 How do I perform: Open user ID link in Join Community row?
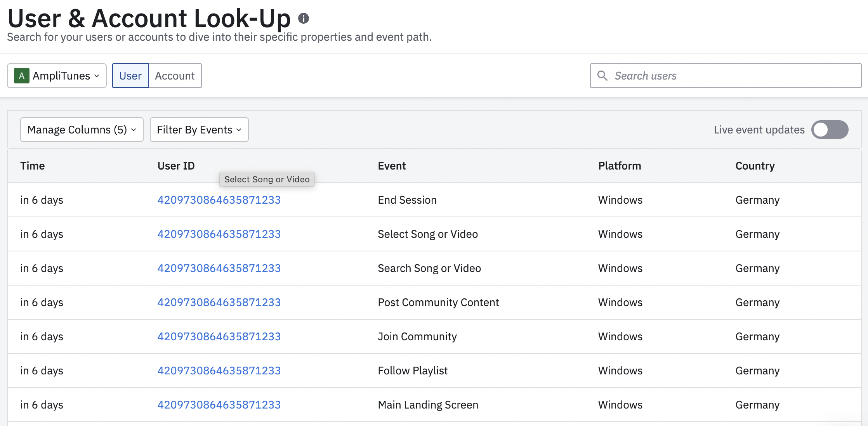[219, 336]
